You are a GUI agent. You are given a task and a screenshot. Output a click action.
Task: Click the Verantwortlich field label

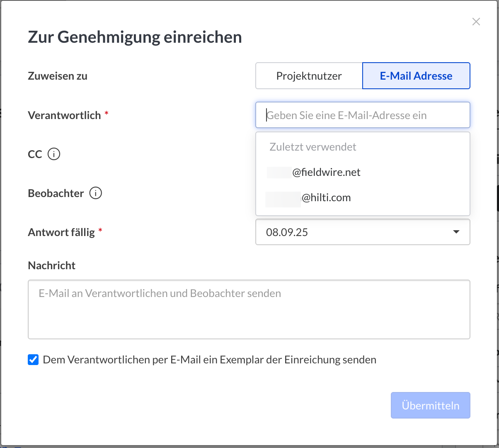pos(64,115)
